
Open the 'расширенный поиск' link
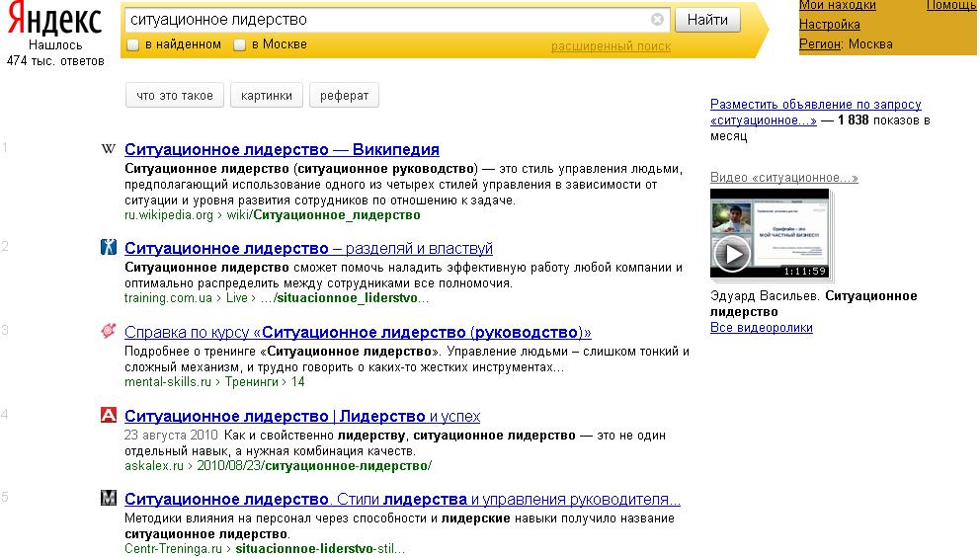click(611, 46)
